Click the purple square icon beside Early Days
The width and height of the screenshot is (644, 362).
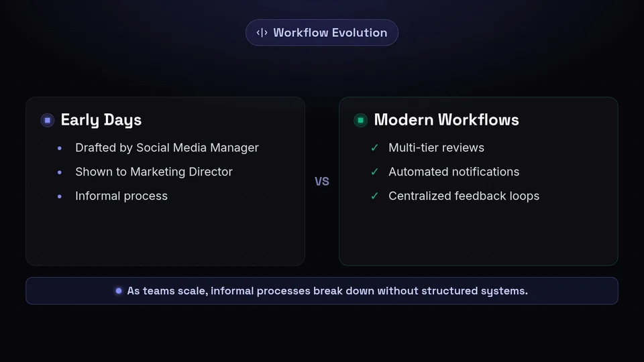tap(47, 120)
